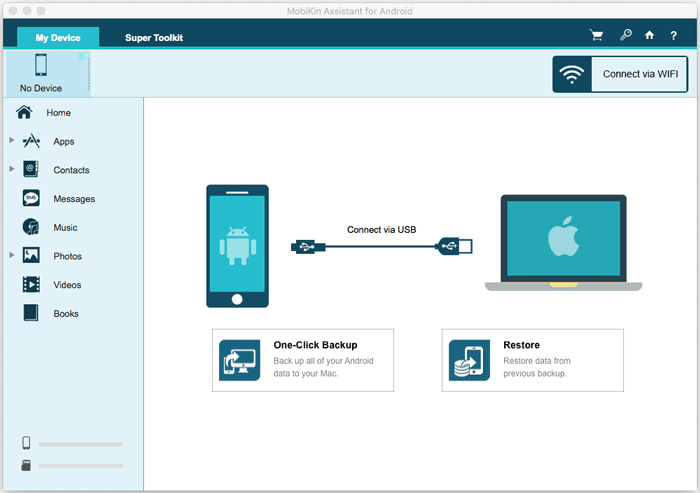Viewport: 700px width, 493px height.
Task: Select Contacts label in the sidebar
Action: (x=71, y=170)
